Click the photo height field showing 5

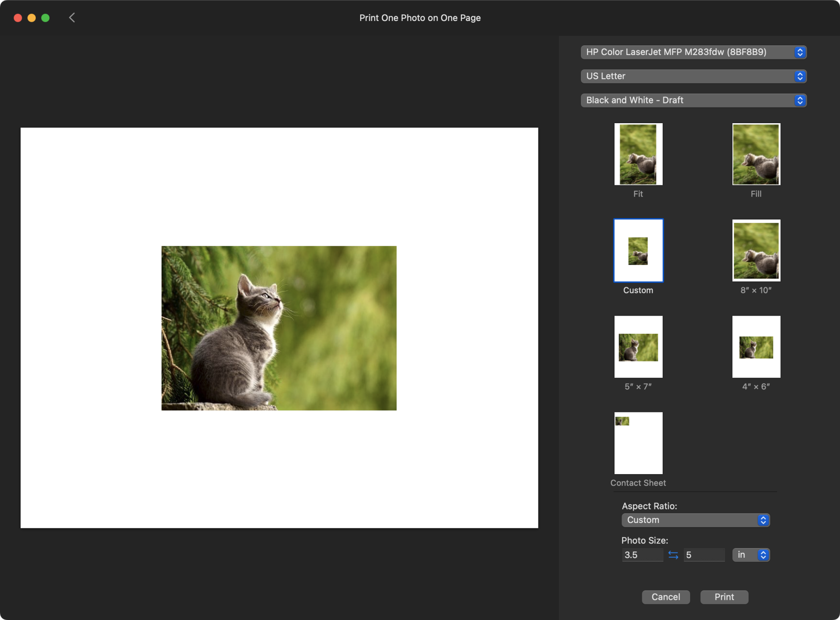(x=704, y=555)
